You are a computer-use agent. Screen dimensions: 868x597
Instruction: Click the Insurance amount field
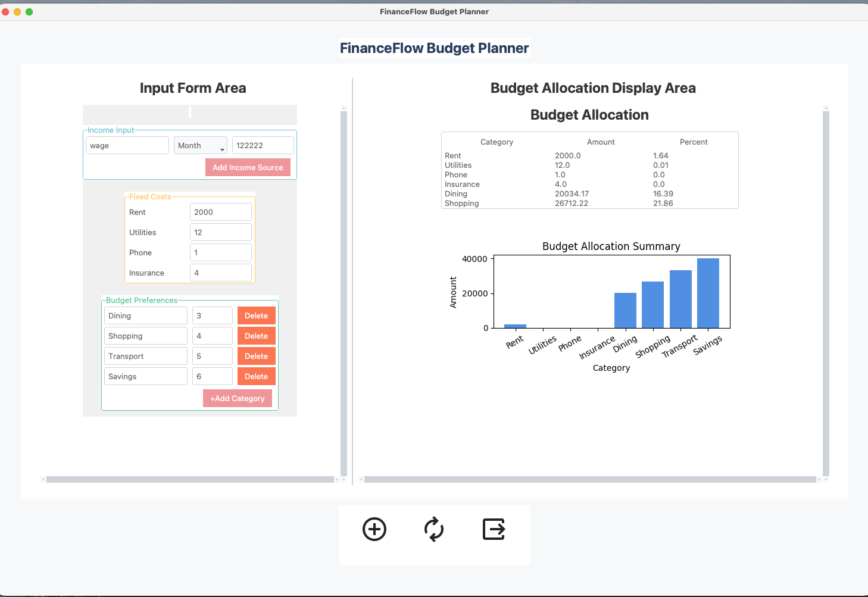click(x=221, y=273)
